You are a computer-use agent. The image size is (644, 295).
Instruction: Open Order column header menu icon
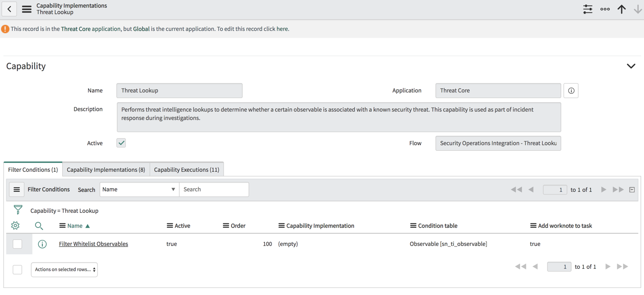tap(226, 226)
